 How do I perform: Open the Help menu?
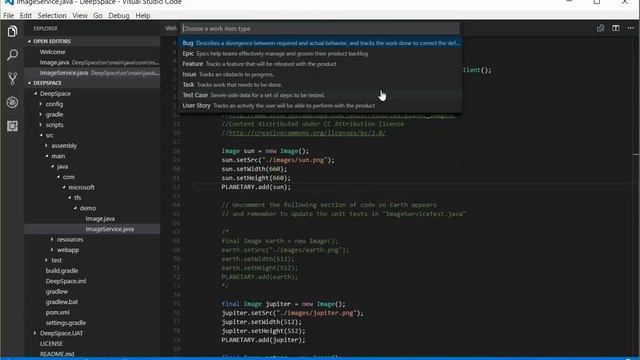(143, 16)
